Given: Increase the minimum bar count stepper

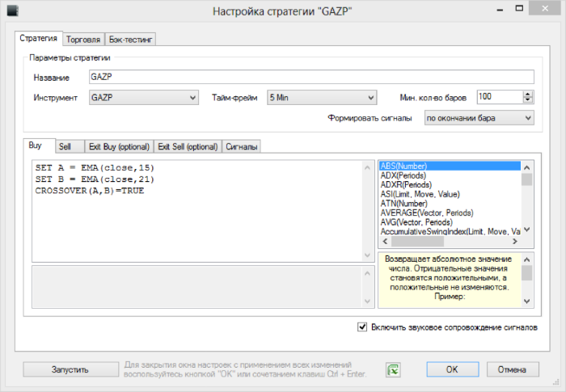Looking at the screenshot, I should [x=528, y=94].
